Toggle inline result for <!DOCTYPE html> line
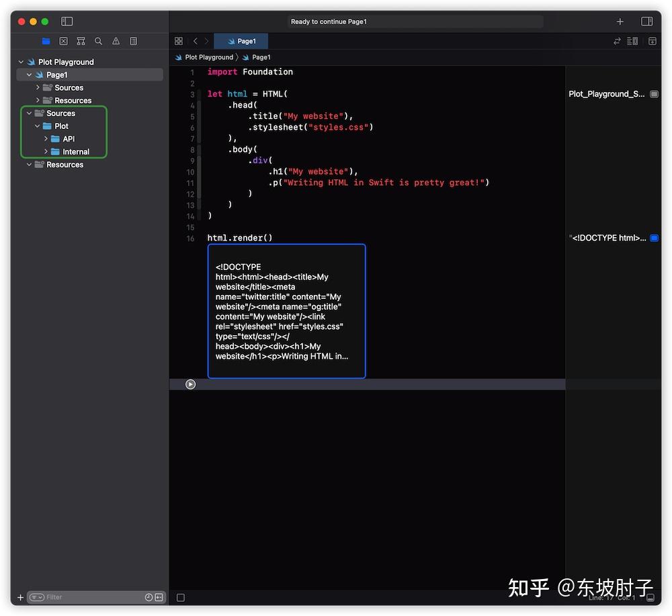This screenshot has width=672, height=616. point(654,238)
